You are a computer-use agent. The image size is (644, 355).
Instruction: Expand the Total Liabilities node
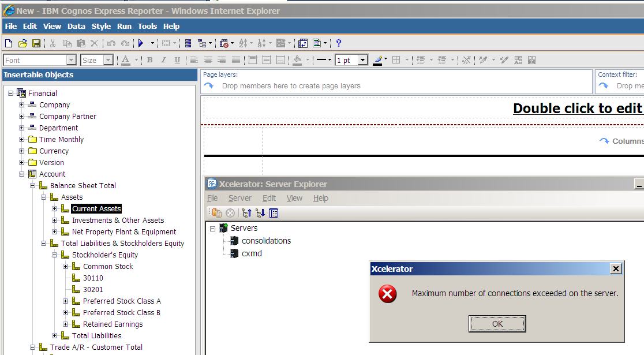coord(55,336)
